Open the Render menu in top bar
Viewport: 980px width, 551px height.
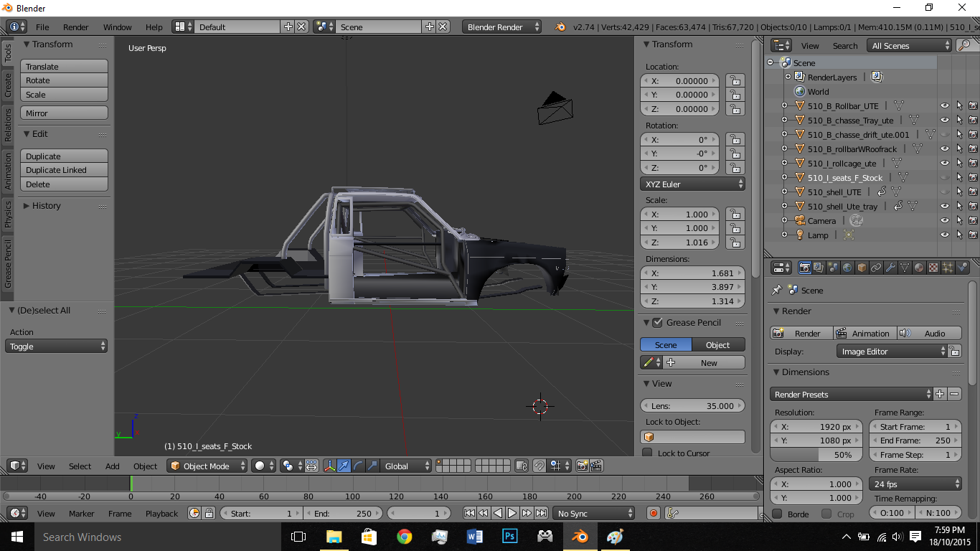[x=75, y=27]
